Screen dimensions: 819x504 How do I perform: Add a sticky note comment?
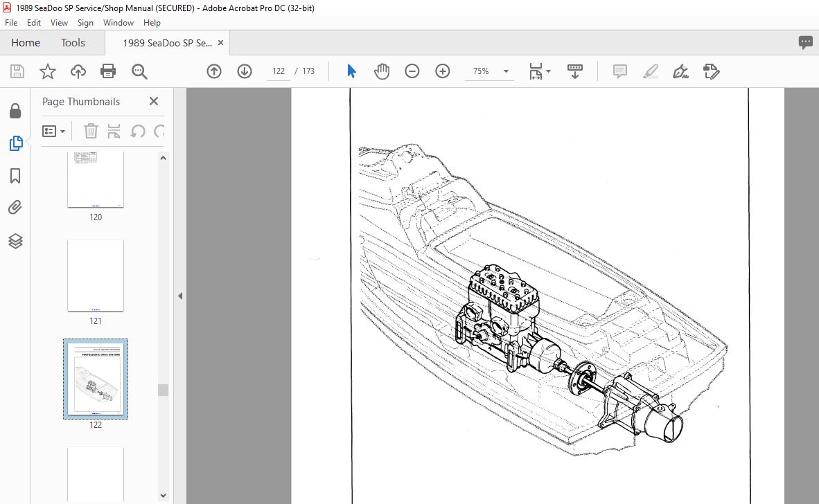(x=620, y=71)
